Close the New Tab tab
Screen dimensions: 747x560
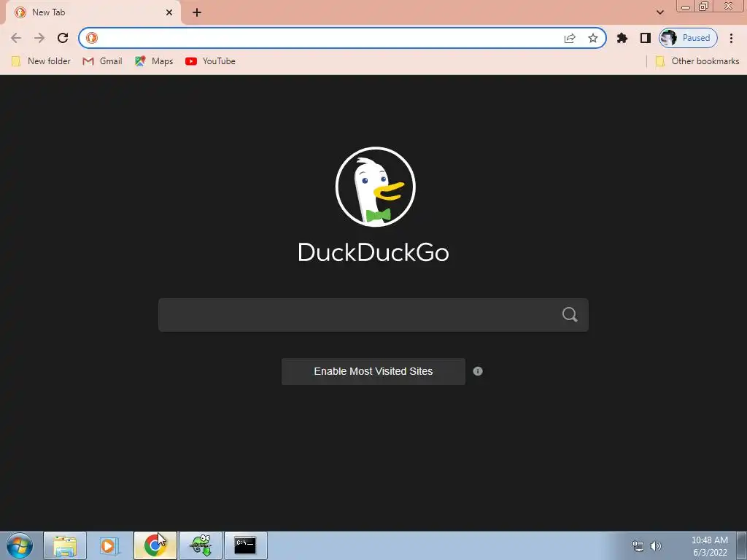169,13
